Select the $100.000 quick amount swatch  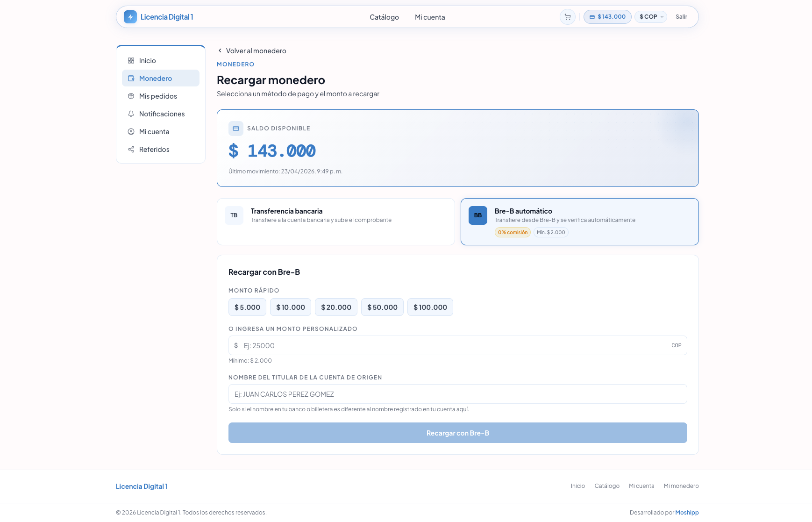pyautogui.click(x=430, y=307)
